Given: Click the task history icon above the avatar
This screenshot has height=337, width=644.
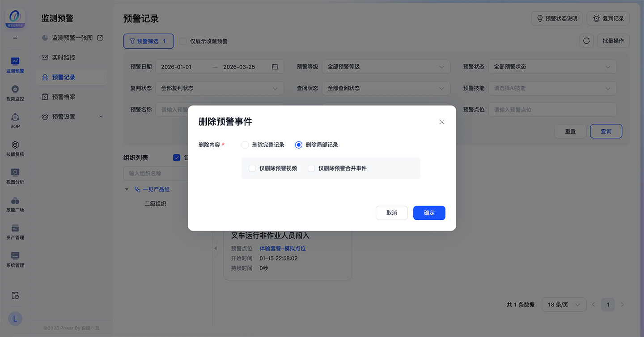Looking at the screenshot, I should (x=15, y=295).
